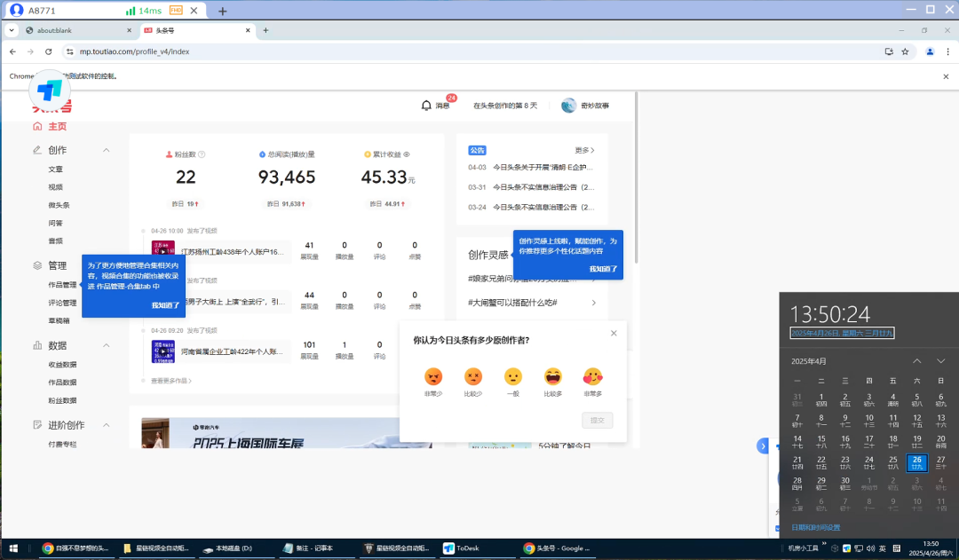
Task: Click the install/cast icon left of the bookmark star
Action: 889,51
